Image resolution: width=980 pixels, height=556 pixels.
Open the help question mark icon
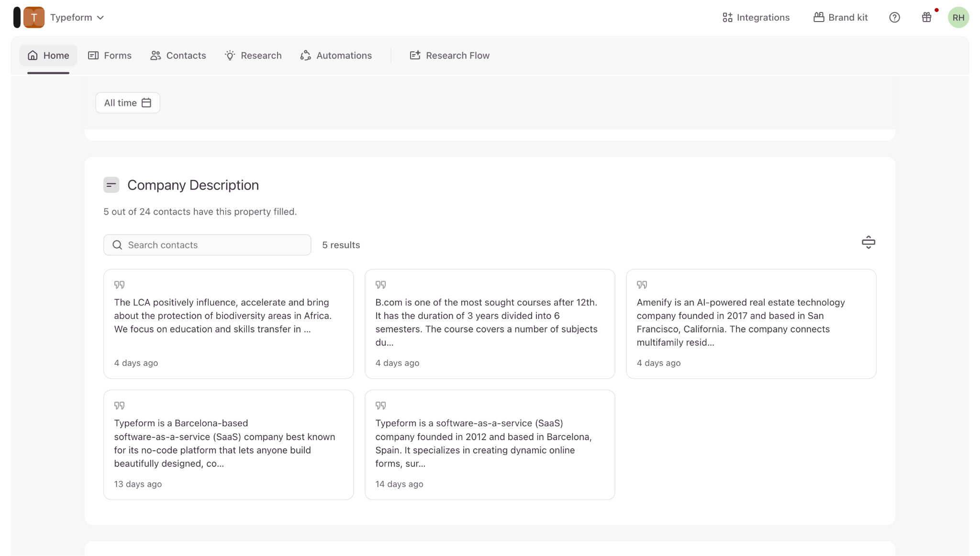(894, 17)
